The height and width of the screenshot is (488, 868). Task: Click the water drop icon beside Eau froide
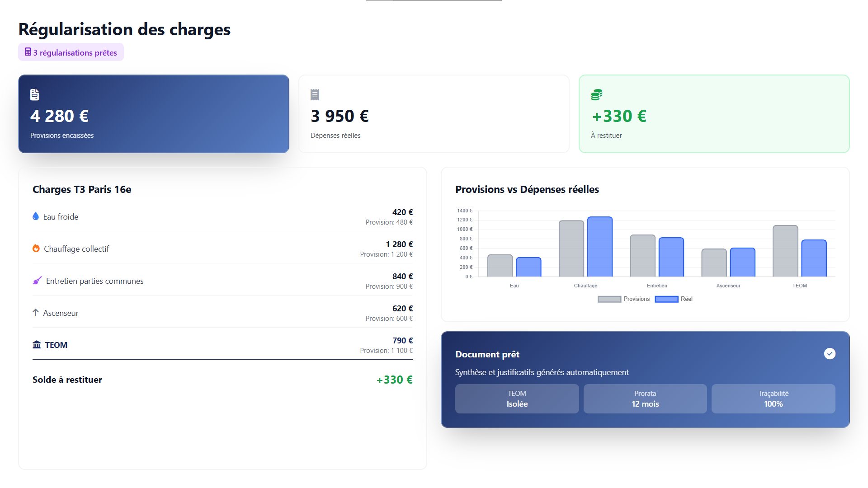(36, 216)
